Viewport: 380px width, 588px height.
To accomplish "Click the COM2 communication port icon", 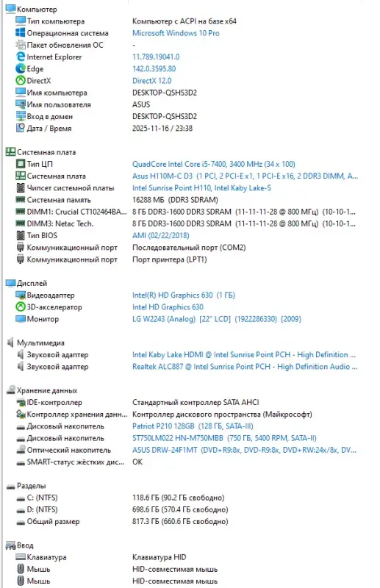I will pos(21,248).
